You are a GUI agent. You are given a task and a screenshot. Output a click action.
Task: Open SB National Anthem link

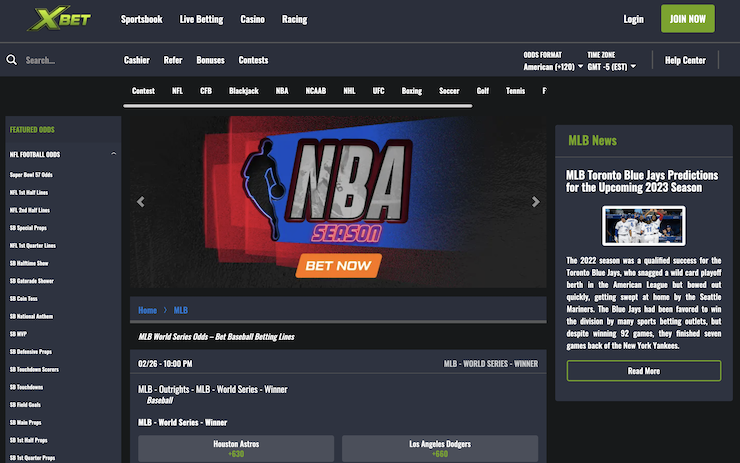click(x=31, y=316)
